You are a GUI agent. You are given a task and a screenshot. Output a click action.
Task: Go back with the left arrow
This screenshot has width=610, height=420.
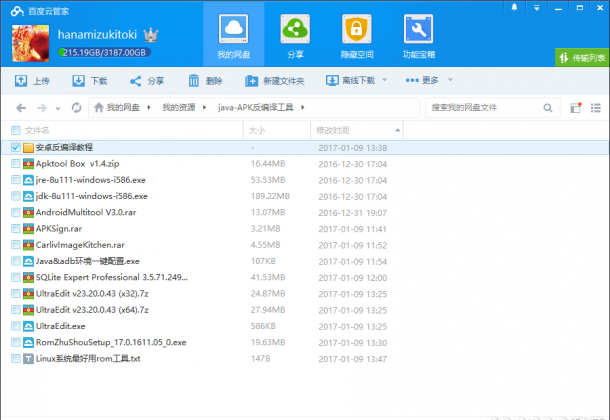(21, 108)
